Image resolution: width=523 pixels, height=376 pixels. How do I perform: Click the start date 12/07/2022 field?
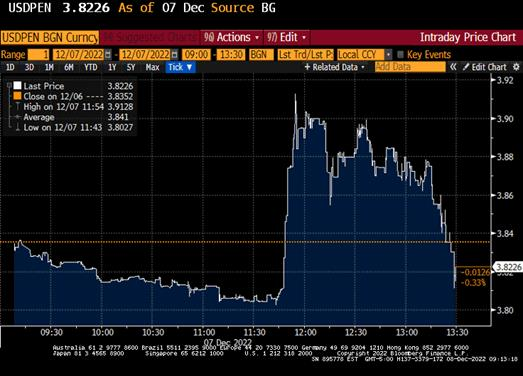pyautogui.click(x=79, y=54)
